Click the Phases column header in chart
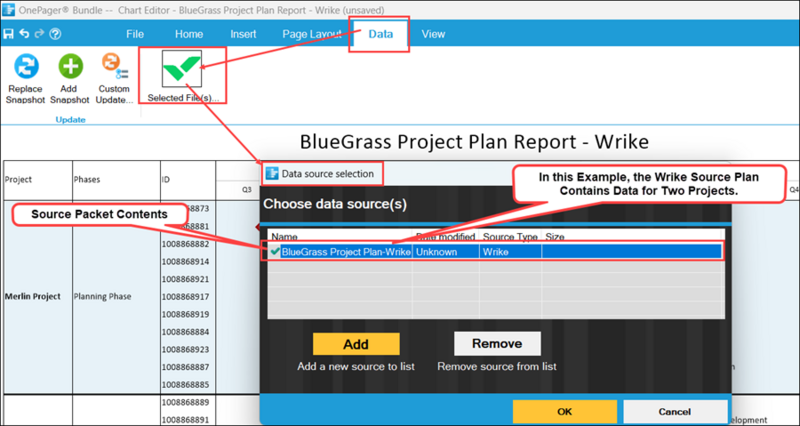The image size is (800, 426). (x=87, y=180)
